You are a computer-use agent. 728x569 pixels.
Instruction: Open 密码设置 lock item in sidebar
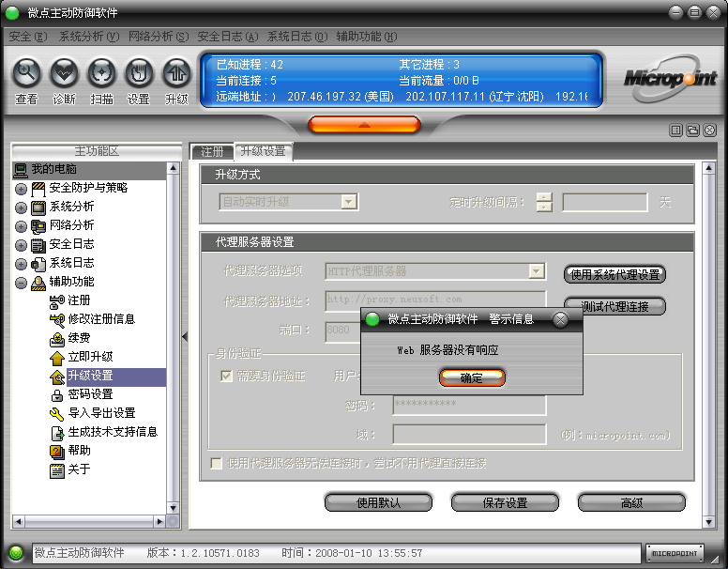click(x=90, y=394)
